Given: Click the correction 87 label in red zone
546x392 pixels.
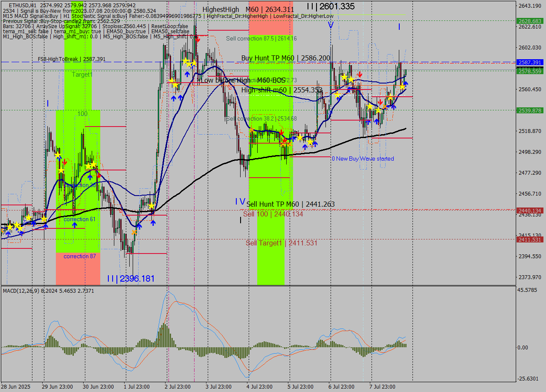Looking at the screenshot, I should (80, 256).
